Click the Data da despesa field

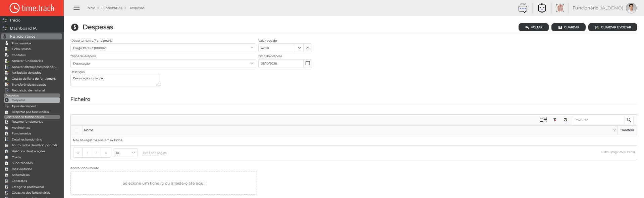pyautogui.click(x=281, y=64)
